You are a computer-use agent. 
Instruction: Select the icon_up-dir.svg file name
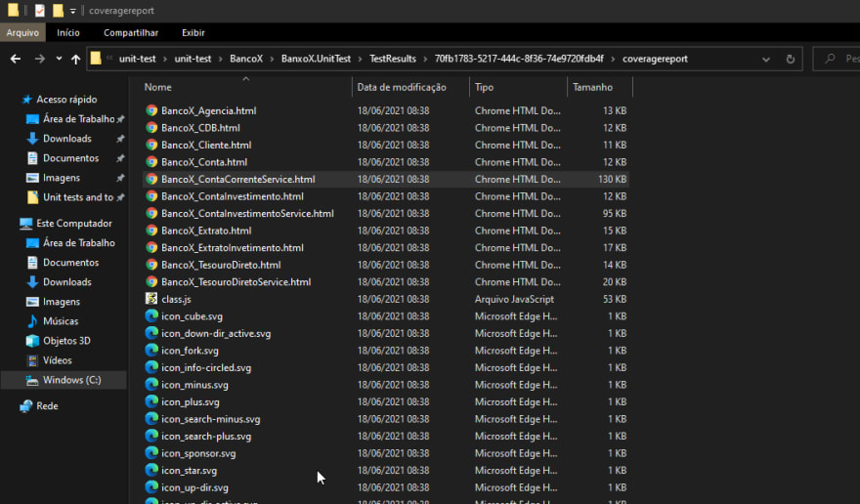tap(194, 487)
